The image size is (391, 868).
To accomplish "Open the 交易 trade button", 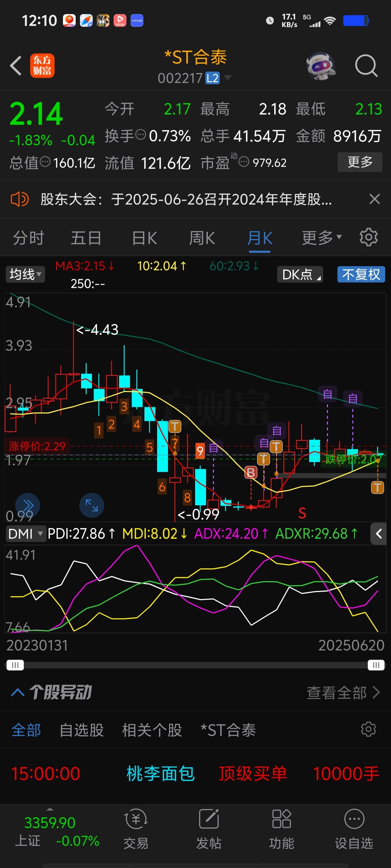I will coord(136,829).
